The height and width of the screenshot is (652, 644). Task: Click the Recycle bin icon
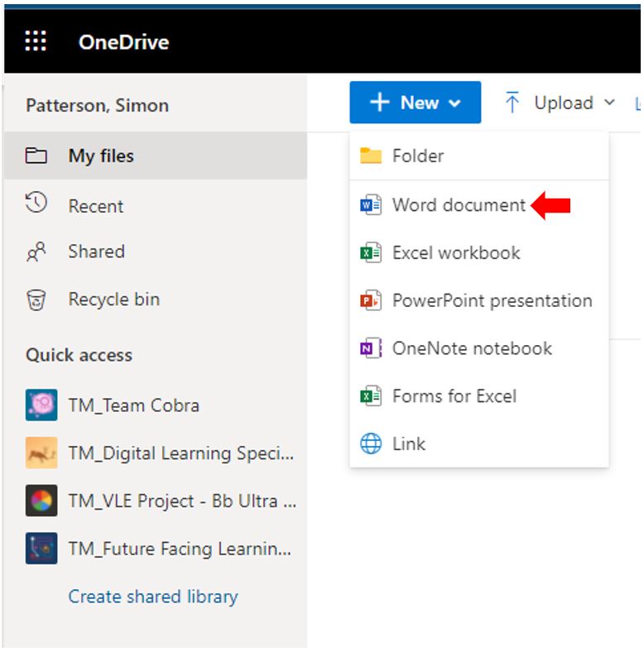click(36, 300)
